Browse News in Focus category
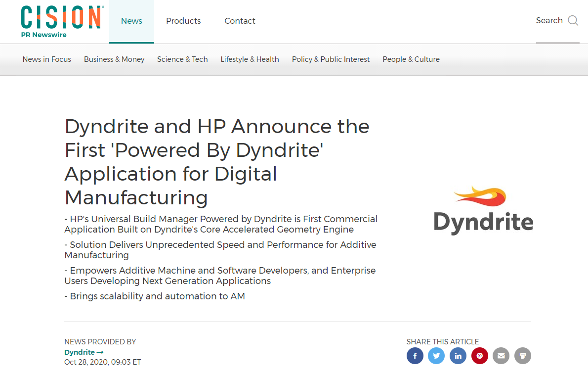Image resolution: width=588 pixels, height=378 pixels. coord(46,59)
